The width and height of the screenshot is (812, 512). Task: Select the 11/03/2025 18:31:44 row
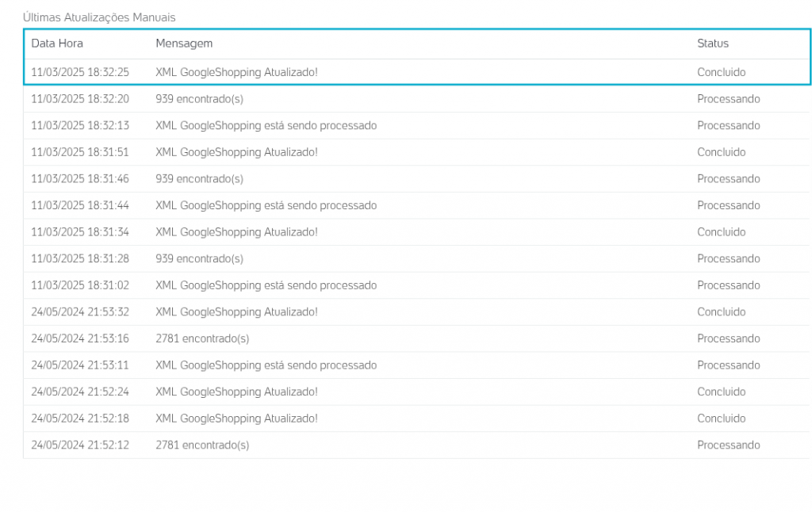(417, 205)
